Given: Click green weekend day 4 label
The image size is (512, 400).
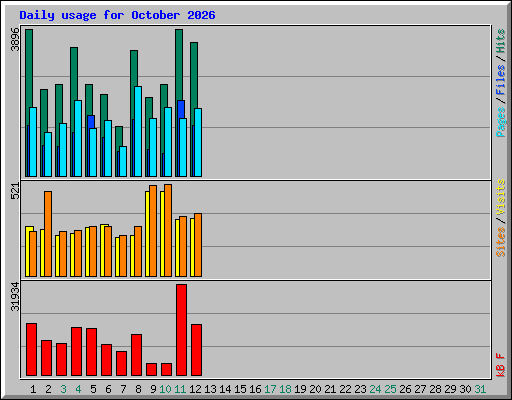Looking at the screenshot, I should pos(78,389).
